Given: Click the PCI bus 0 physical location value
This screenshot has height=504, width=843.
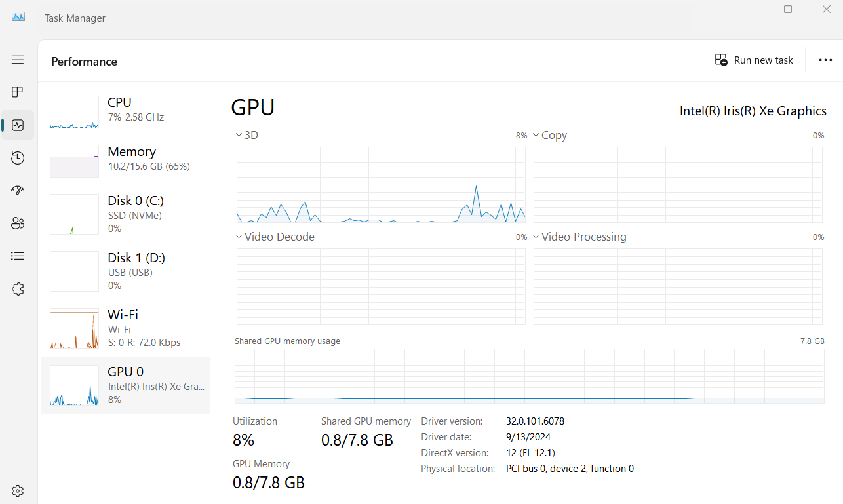Looking at the screenshot, I should (x=570, y=469).
